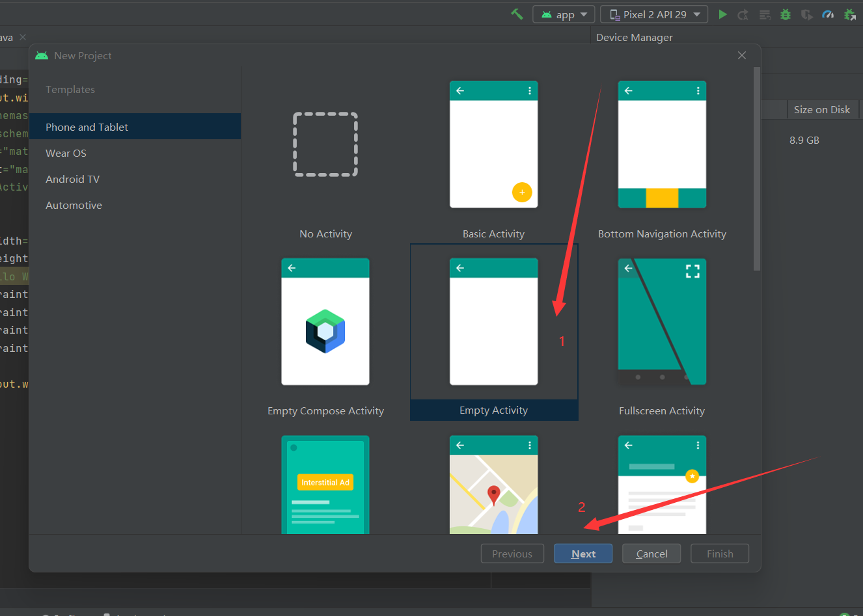Open the app run configuration dropdown

pyautogui.click(x=564, y=14)
